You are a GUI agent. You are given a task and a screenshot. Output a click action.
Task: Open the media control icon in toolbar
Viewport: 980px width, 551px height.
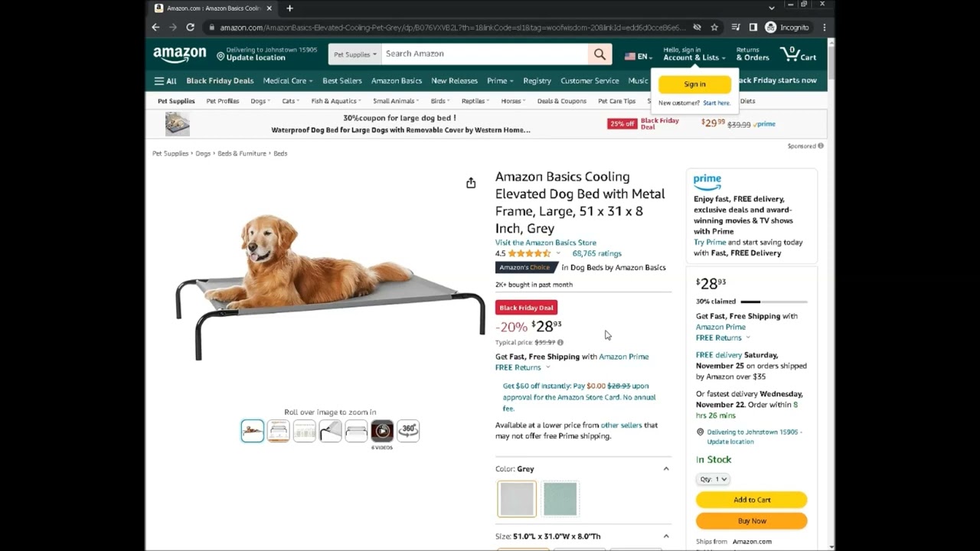point(735,28)
